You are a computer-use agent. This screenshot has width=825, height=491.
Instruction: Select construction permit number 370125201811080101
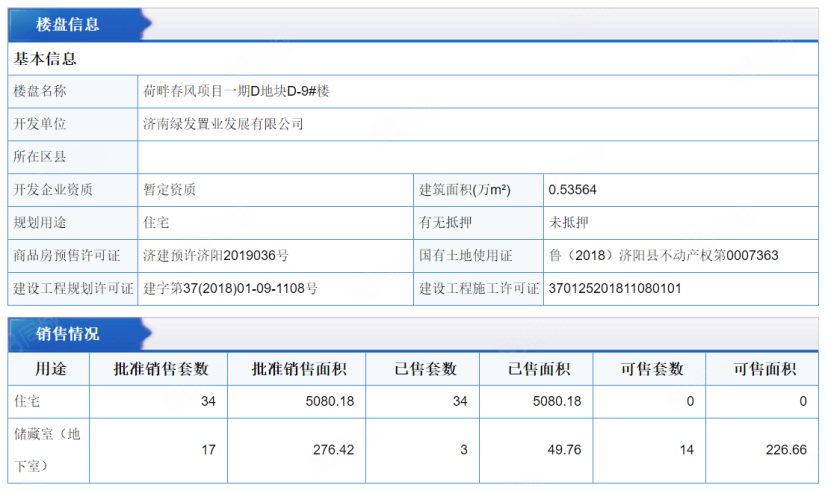pos(615,288)
